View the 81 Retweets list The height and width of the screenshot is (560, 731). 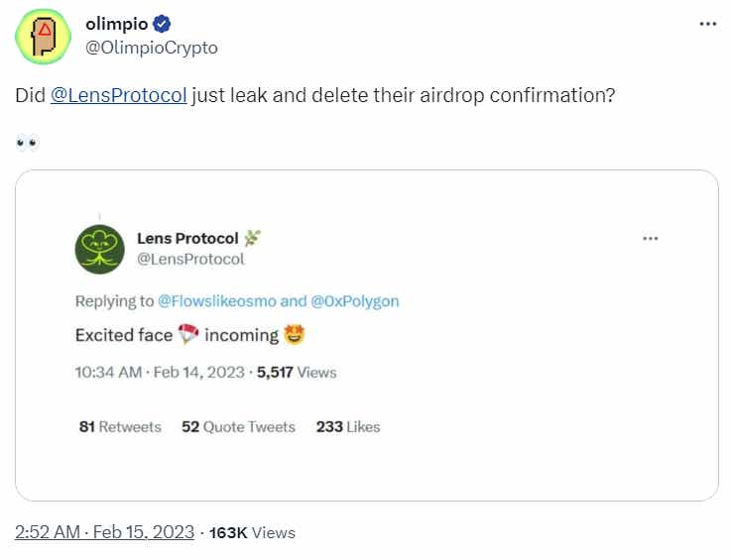[x=120, y=427]
